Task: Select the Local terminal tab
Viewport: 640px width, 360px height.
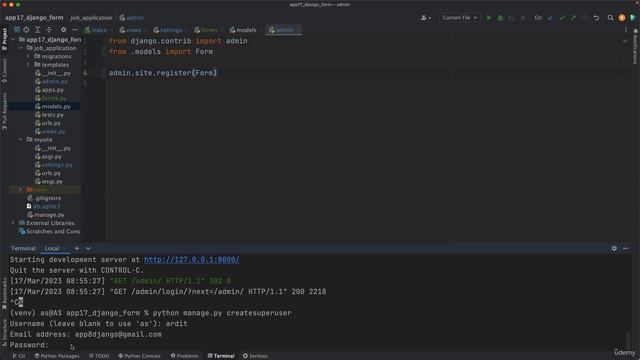Action: (x=52, y=248)
